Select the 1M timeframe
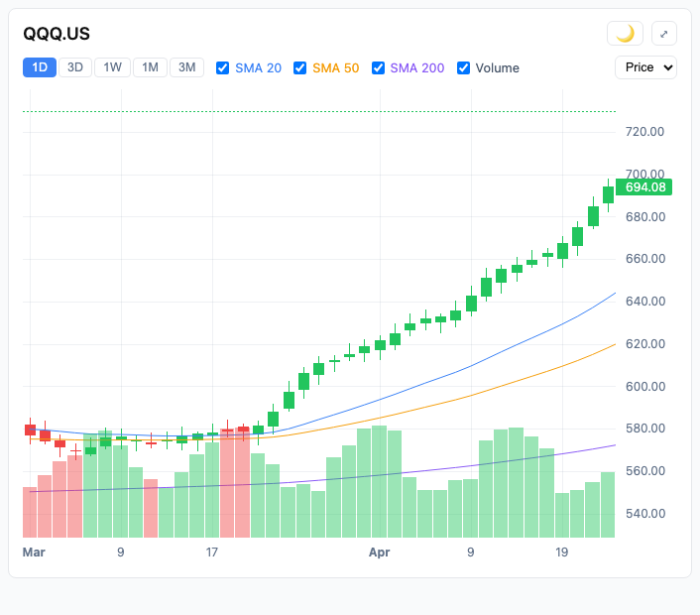 tap(150, 67)
